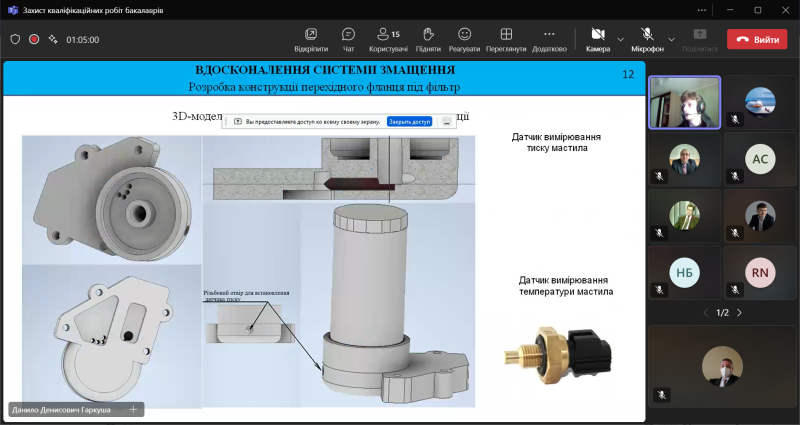Open reactions menu (Реагувати)
Viewport: 800px width, 425px height.
(464, 39)
